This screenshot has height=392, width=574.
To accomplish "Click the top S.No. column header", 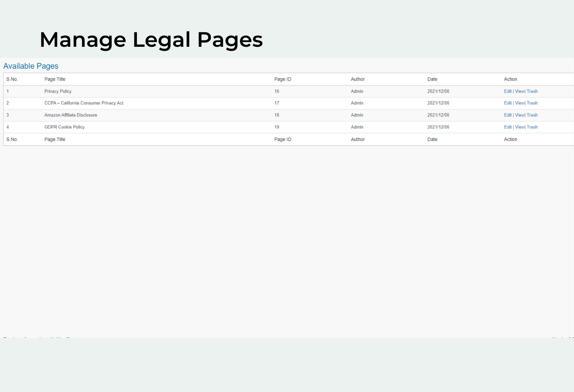I will (x=12, y=79).
